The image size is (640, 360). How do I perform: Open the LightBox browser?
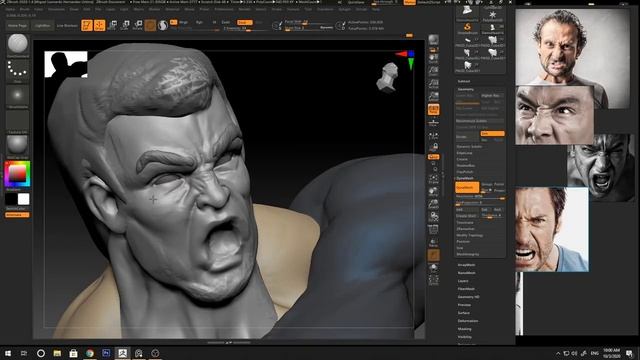pyautogui.click(x=42, y=25)
